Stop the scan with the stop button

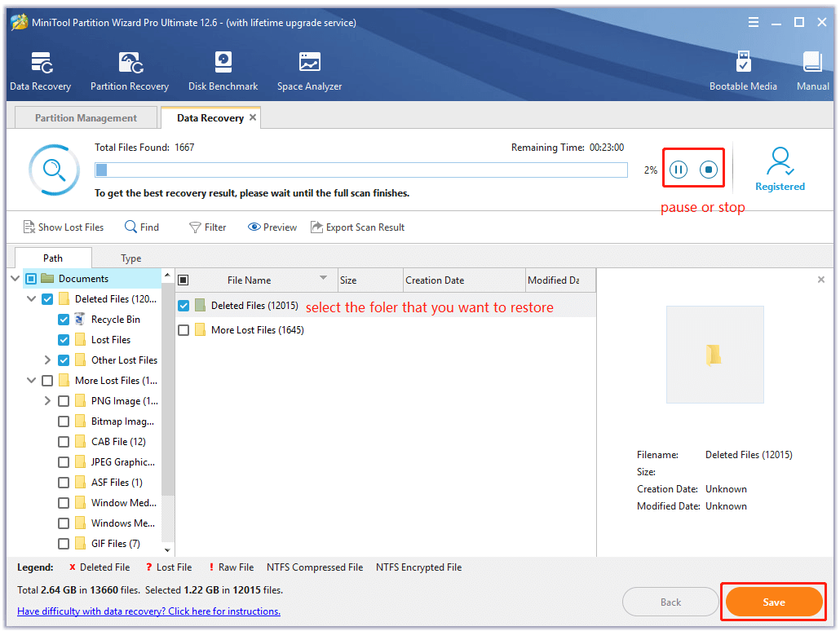point(709,170)
